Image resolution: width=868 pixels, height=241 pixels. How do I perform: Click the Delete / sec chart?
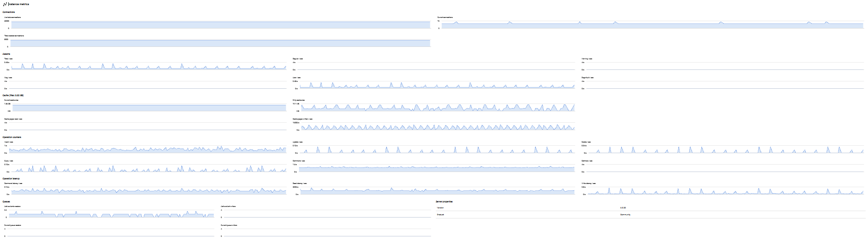[x=726, y=149]
